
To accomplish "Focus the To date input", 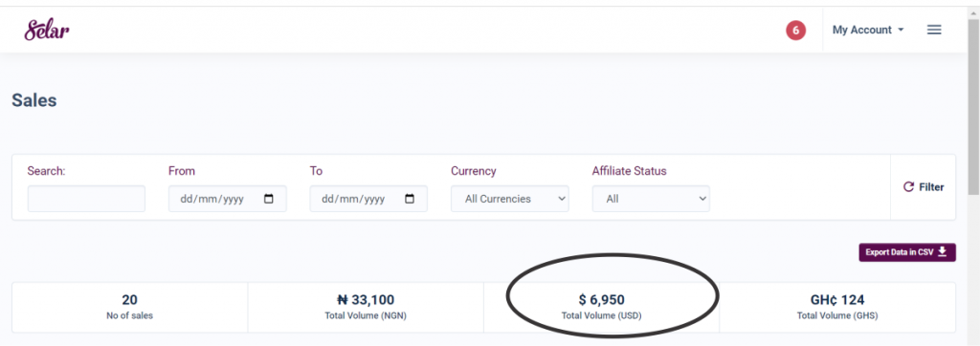I will tap(368, 199).
